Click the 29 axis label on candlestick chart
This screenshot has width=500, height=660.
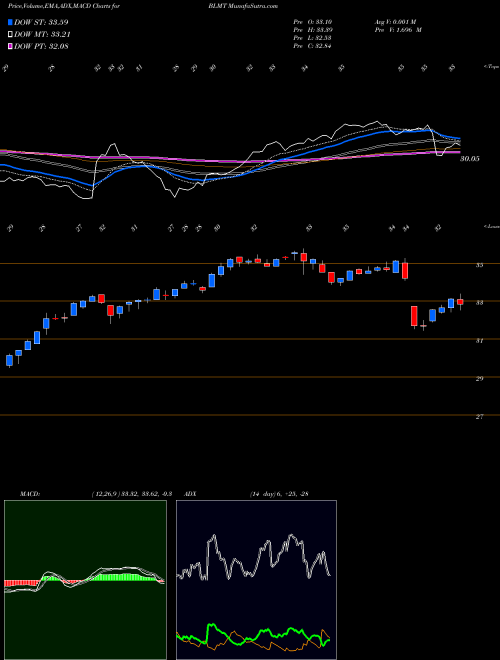(479, 378)
